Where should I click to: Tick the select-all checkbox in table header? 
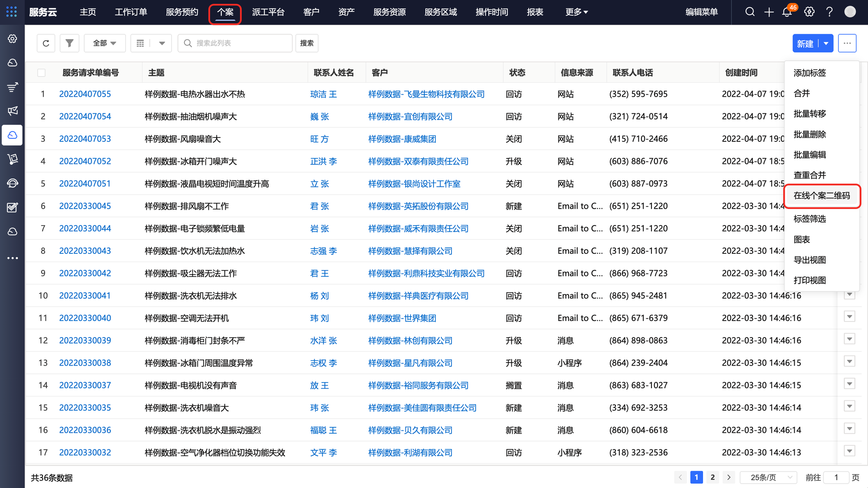[x=42, y=72]
